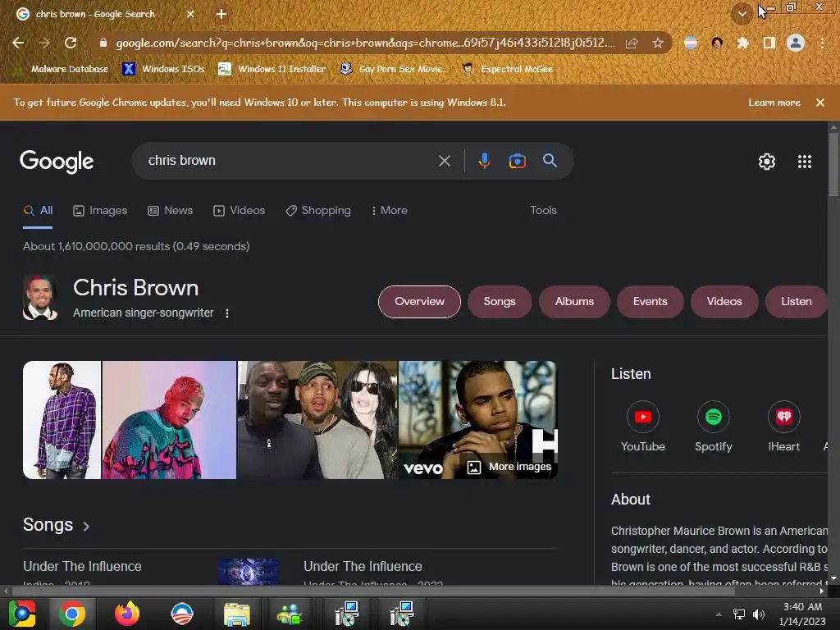Click Chris Brown profile thumbnail
This screenshot has width=840, height=630.
40,297
